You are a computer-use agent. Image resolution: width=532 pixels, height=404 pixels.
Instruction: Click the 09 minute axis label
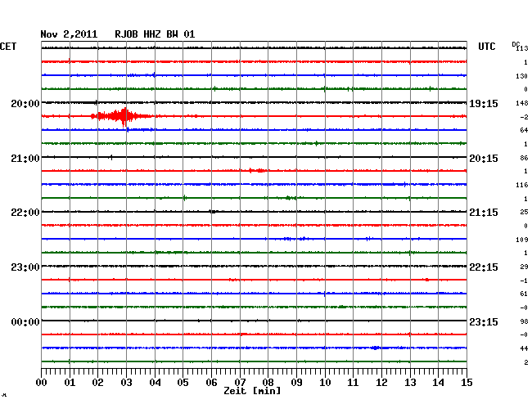(296, 383)
